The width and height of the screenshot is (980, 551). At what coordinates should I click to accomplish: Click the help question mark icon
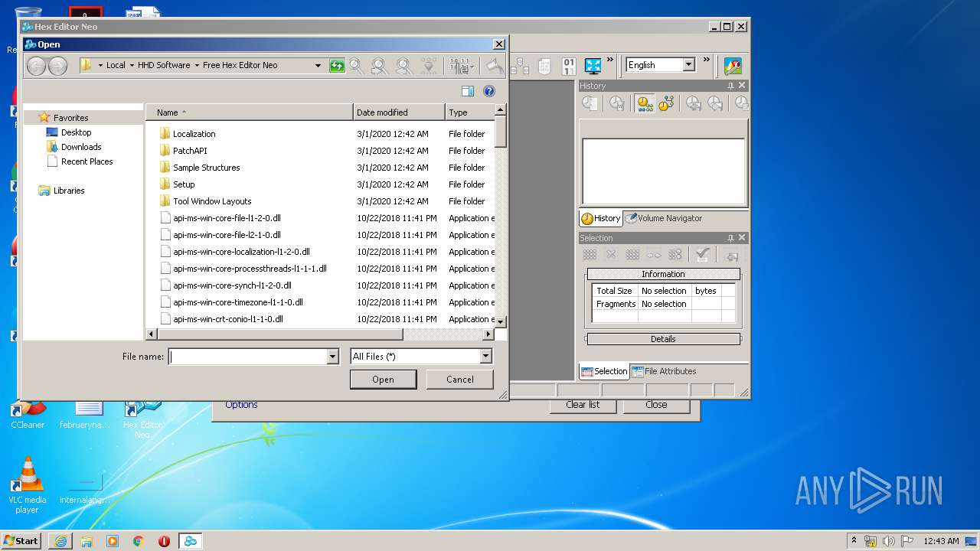[489, 91]
